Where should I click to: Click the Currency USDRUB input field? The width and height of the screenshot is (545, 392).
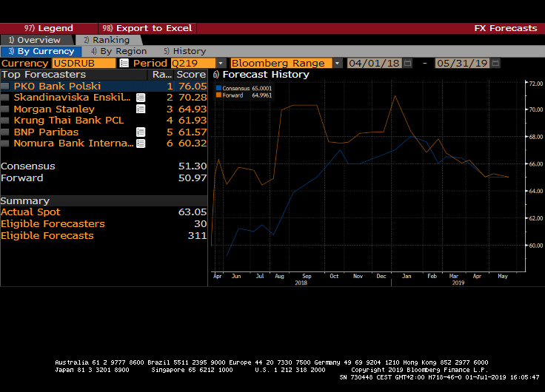pos(84,63)
